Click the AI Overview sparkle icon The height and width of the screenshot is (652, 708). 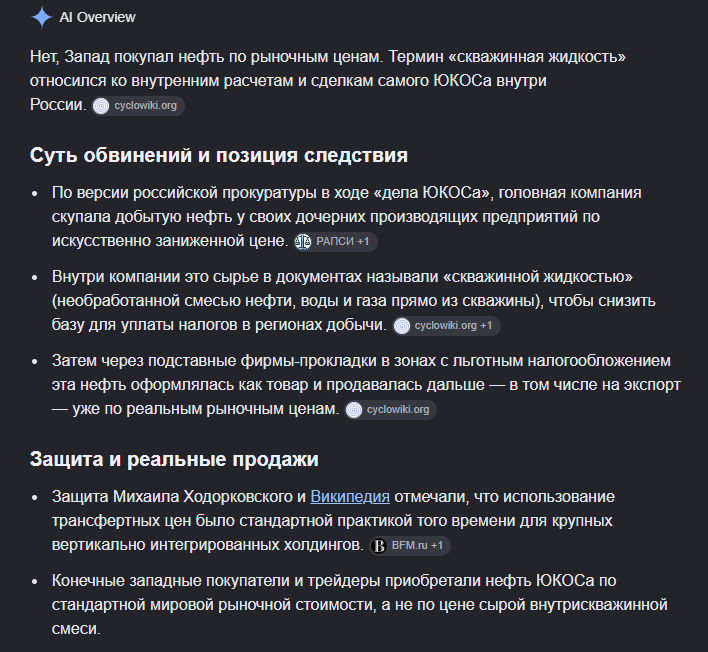point(42,17)
